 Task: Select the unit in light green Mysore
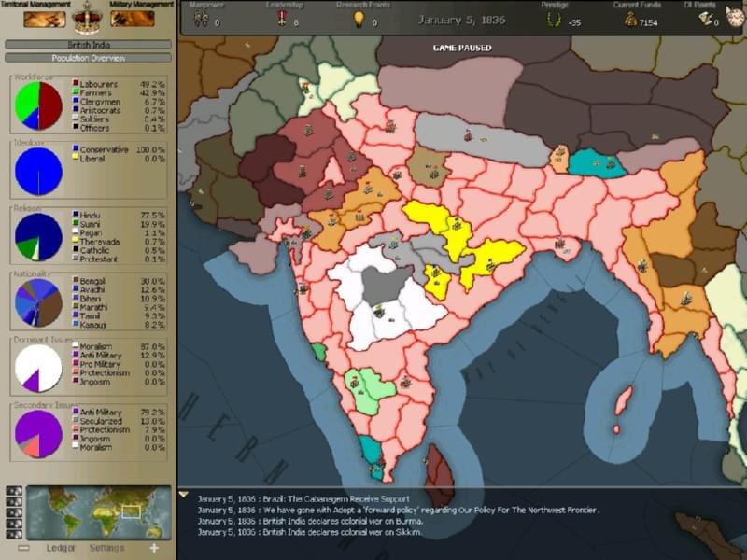coord(355,382)
